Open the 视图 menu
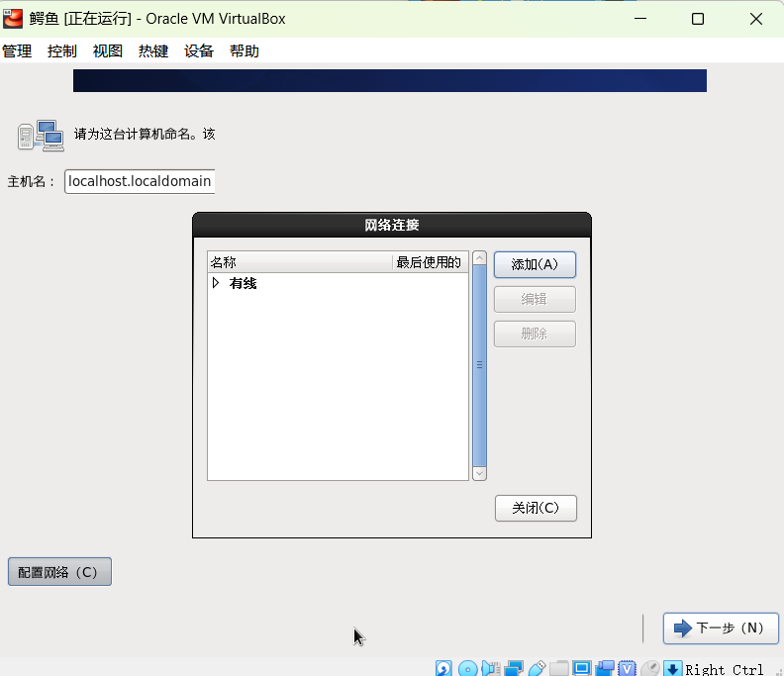784x676 pixels. pos(108,51)
